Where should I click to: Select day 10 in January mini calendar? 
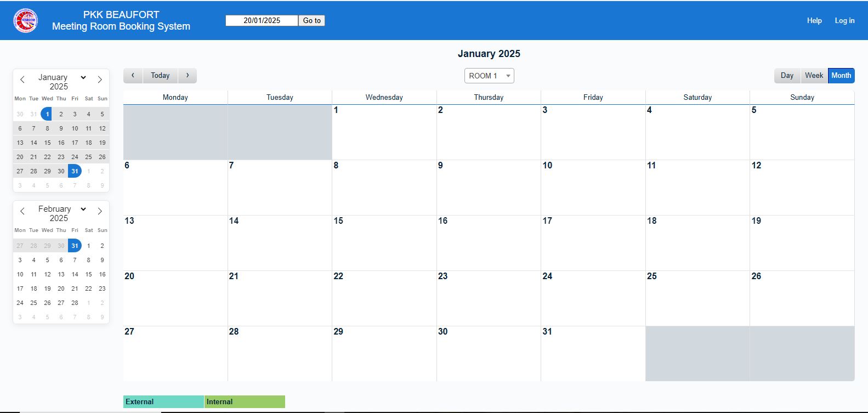(x=75, y=128)
